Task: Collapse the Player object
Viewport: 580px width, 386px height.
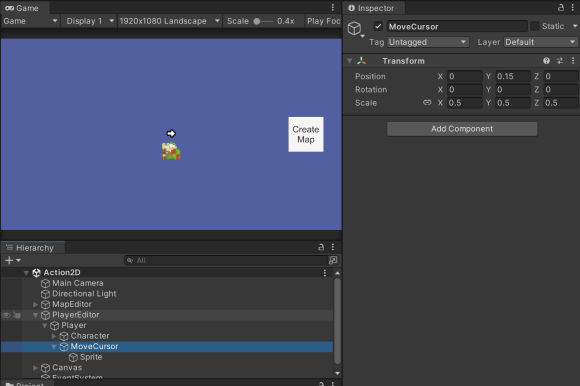Action: click(44, 326)
